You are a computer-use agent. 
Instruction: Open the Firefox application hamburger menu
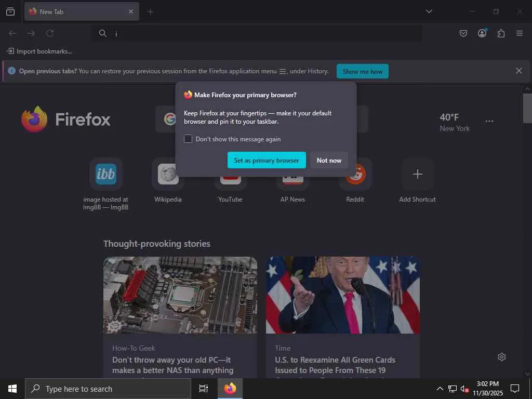click(520, 33)
